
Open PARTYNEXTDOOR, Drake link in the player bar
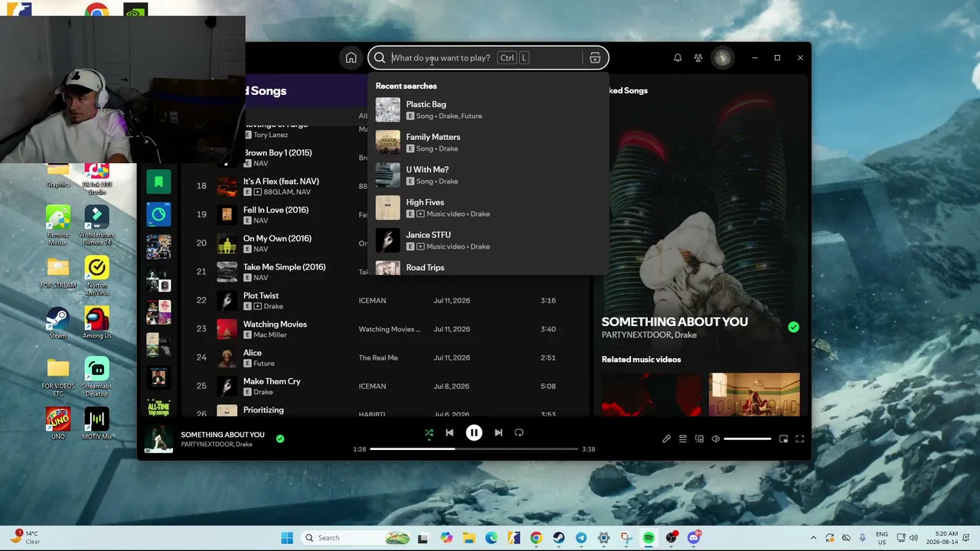(217, 445)
